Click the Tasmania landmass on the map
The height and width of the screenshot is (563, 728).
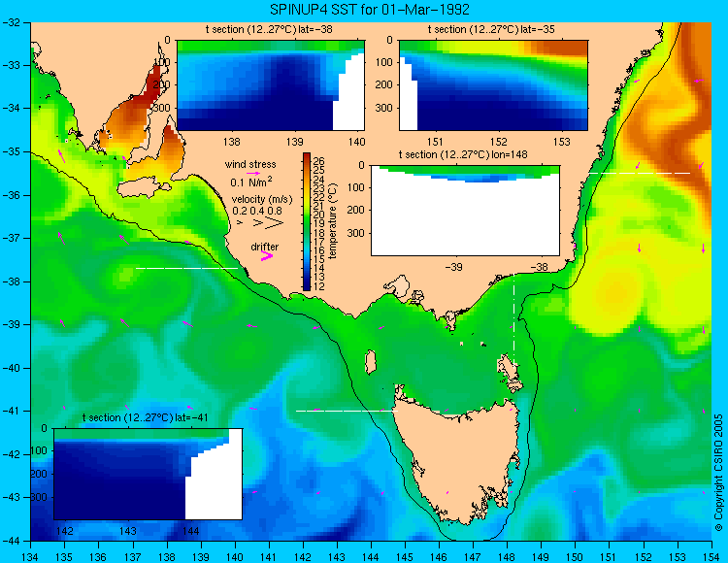(x=457, y=459)
